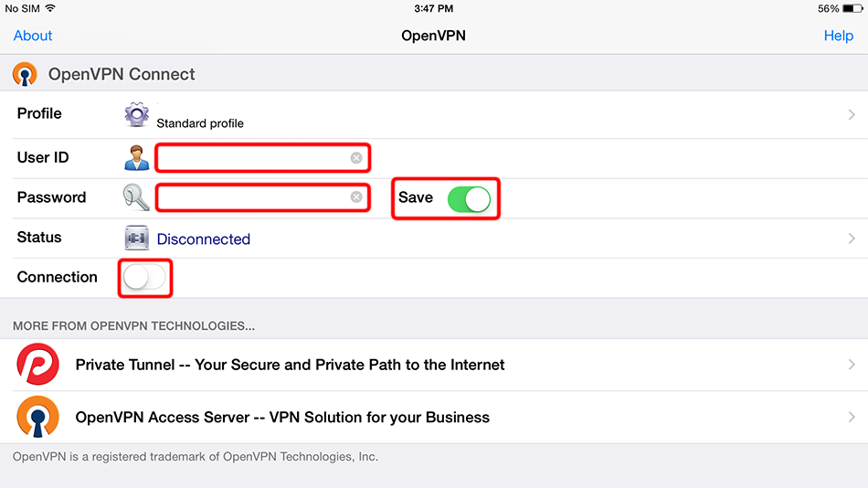Expand the Standard profile row chevron
Screen dimensions: 868x488
click(x=852, y=115)
